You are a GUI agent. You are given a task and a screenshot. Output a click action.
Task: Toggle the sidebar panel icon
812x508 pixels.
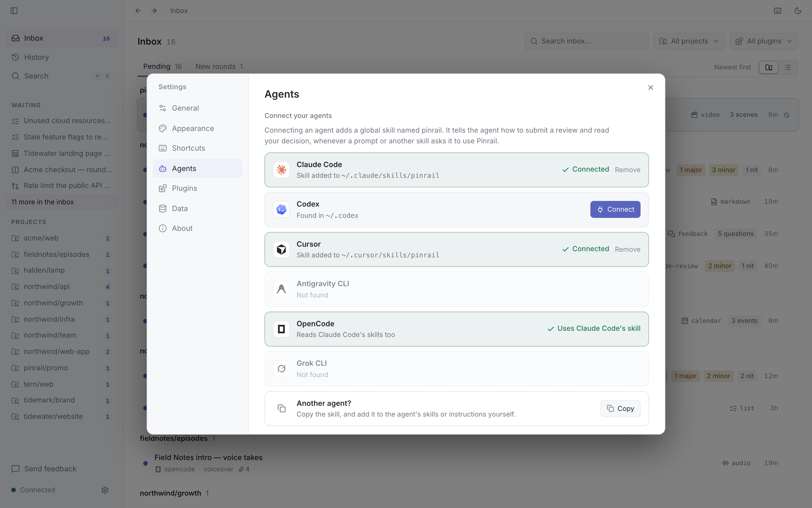point(14,11)
